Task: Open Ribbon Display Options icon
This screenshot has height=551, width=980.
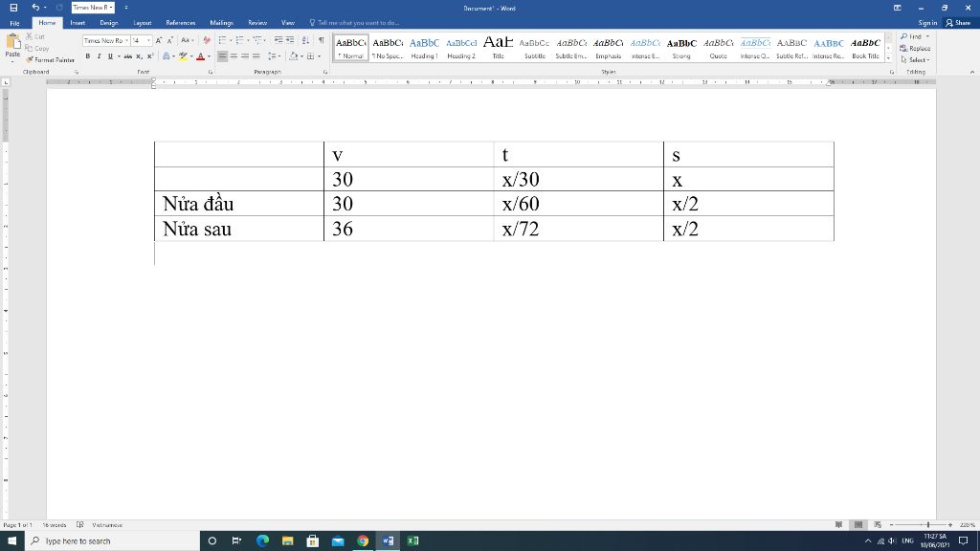Action: pos(897,8)
